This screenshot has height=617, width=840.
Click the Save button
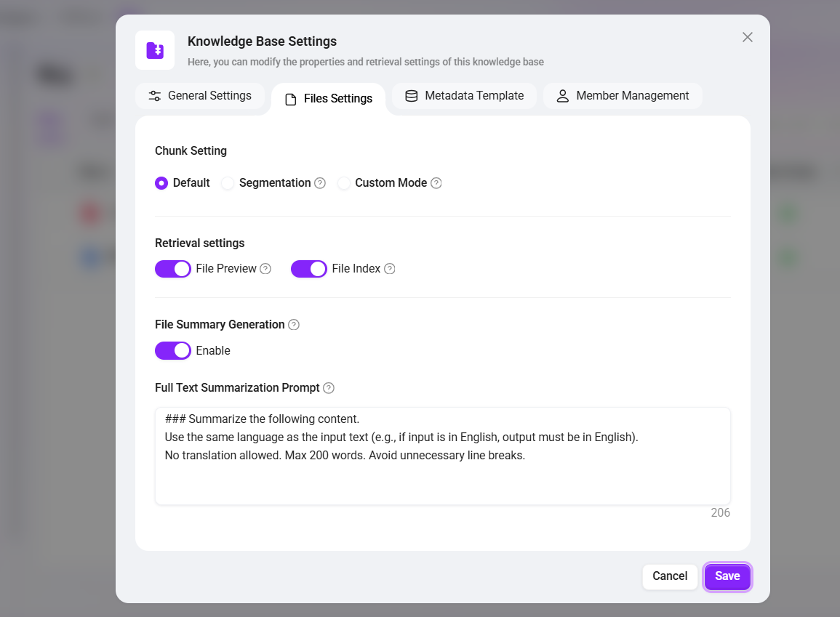click(727, 576)
